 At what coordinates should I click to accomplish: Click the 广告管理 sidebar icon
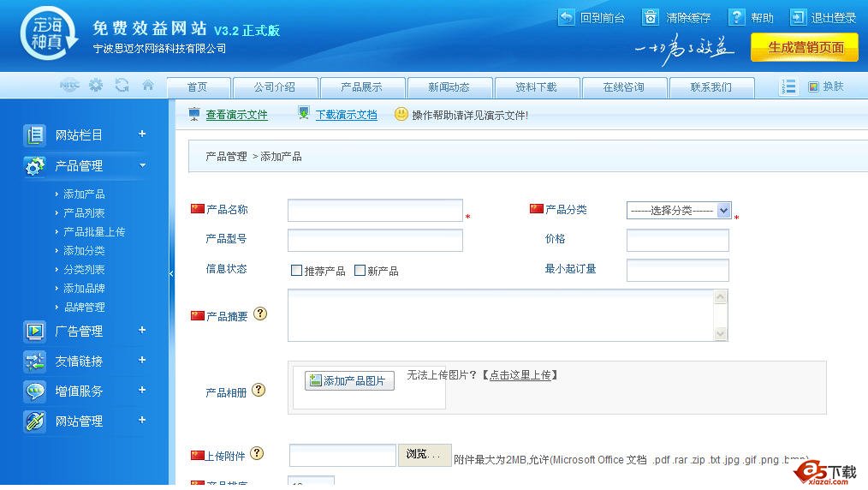tap(34, 332)
